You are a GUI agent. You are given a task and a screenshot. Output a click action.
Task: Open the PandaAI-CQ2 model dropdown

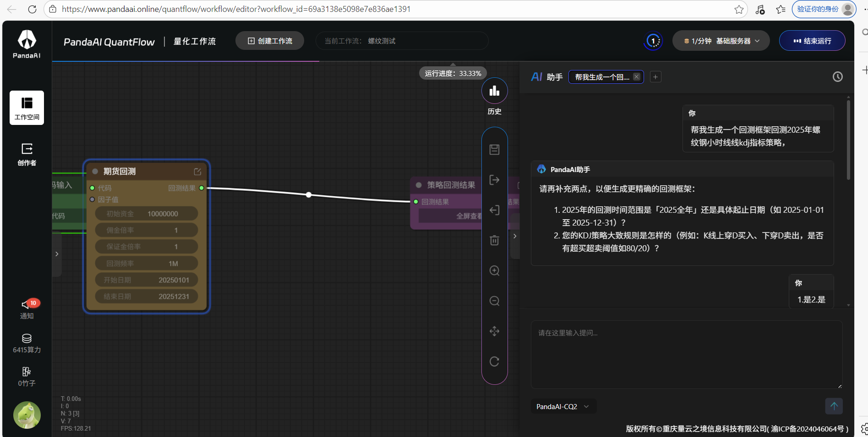[x=563, y=406]
